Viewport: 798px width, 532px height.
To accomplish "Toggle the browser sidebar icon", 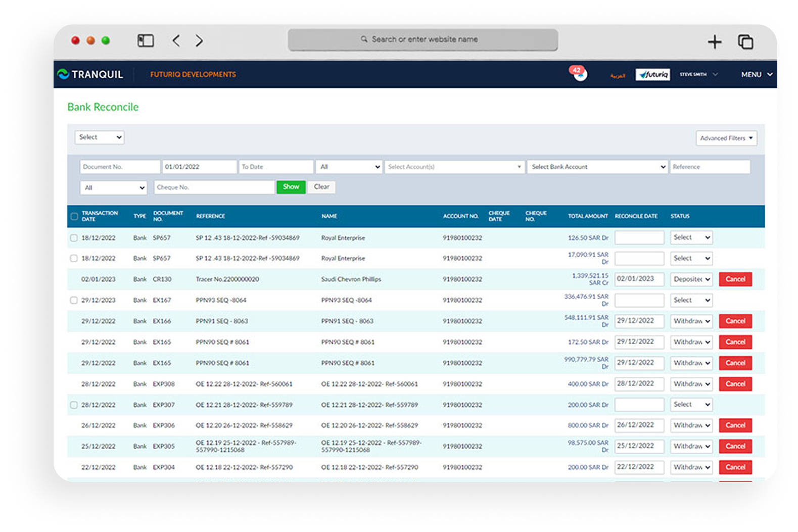I will 146,40.
